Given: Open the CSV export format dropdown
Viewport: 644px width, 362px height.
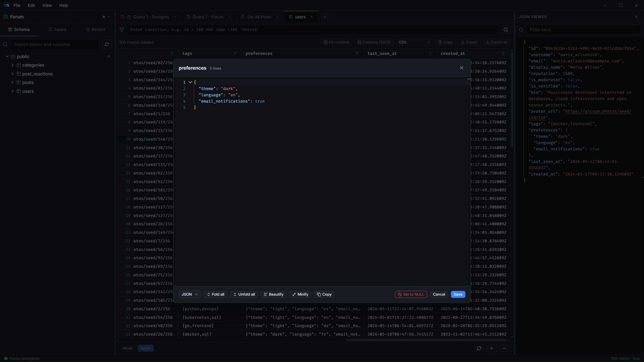Looking at the screenshot, I should (x=414, y=42).
